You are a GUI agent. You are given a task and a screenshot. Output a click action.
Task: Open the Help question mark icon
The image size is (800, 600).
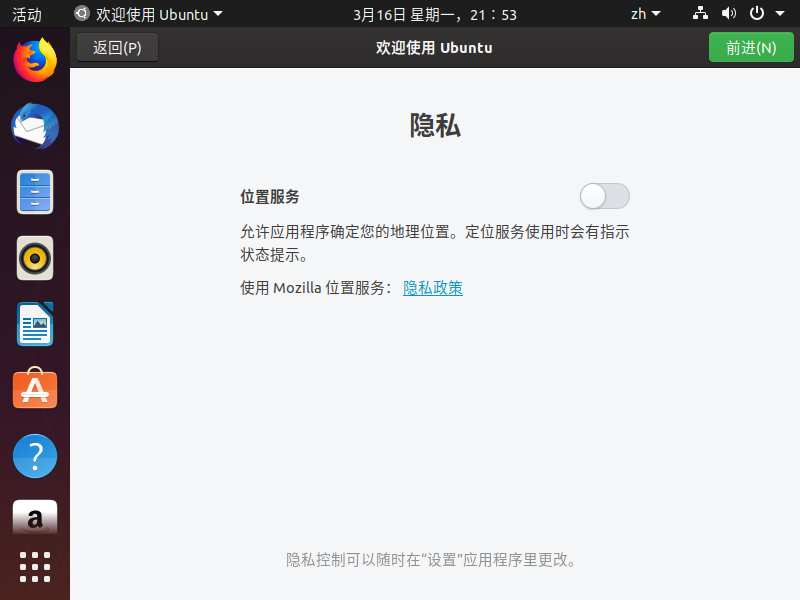tap(35, 456)
